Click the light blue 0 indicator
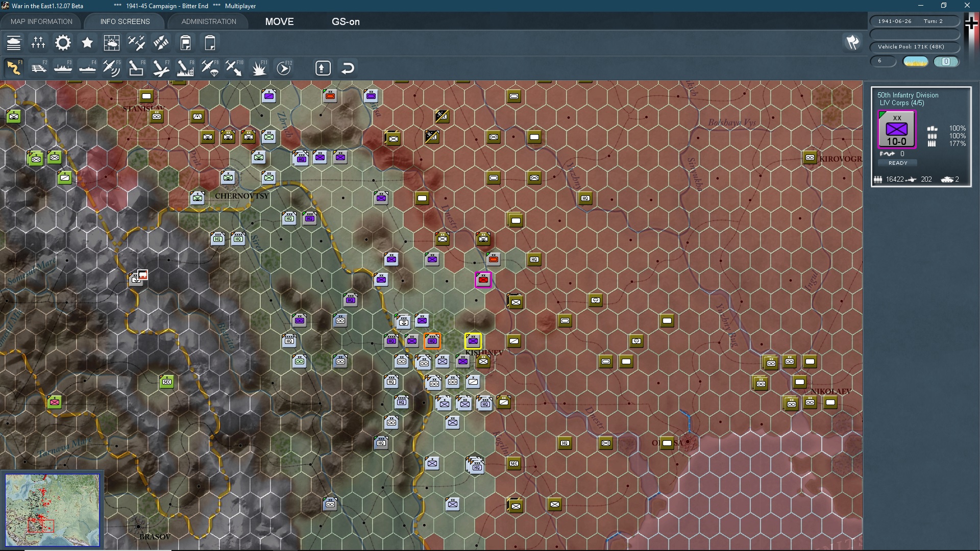980x551 pixels. (946, 61)
